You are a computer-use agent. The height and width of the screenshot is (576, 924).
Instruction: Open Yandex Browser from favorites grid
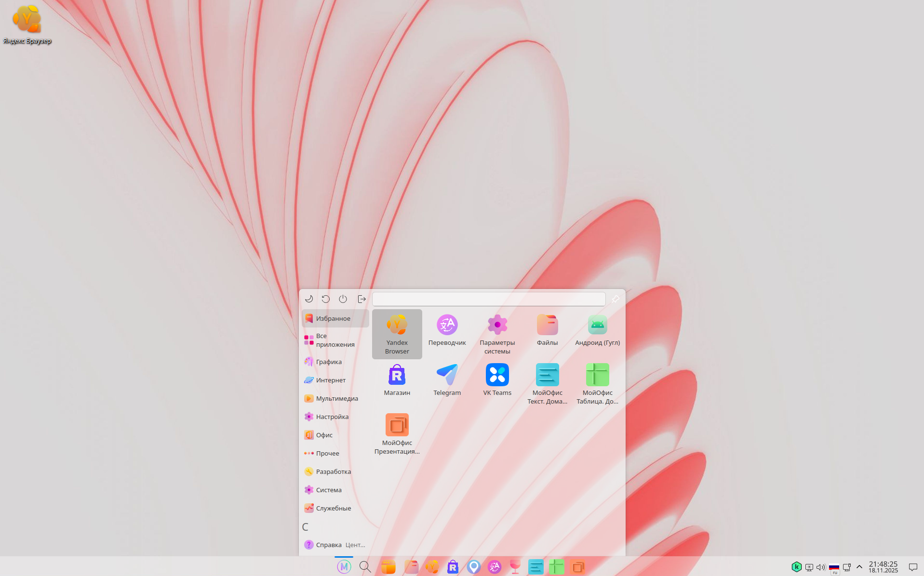(397, 334)
